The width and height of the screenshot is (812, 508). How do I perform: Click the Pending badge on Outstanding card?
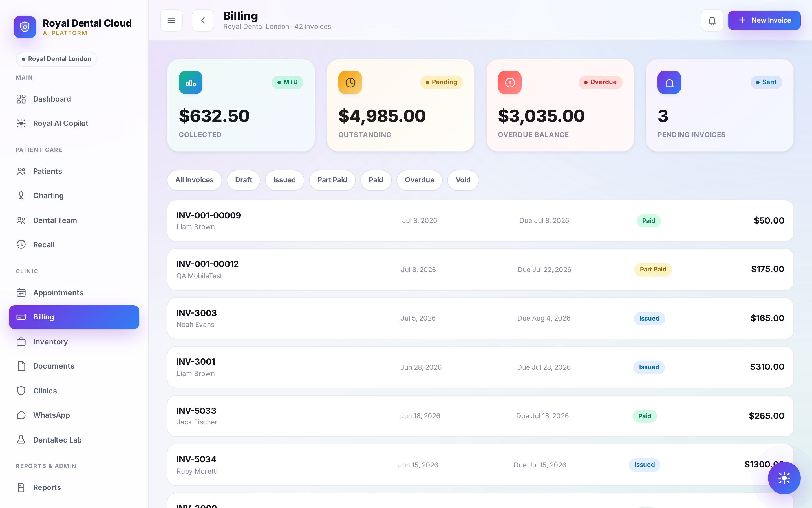441,82
